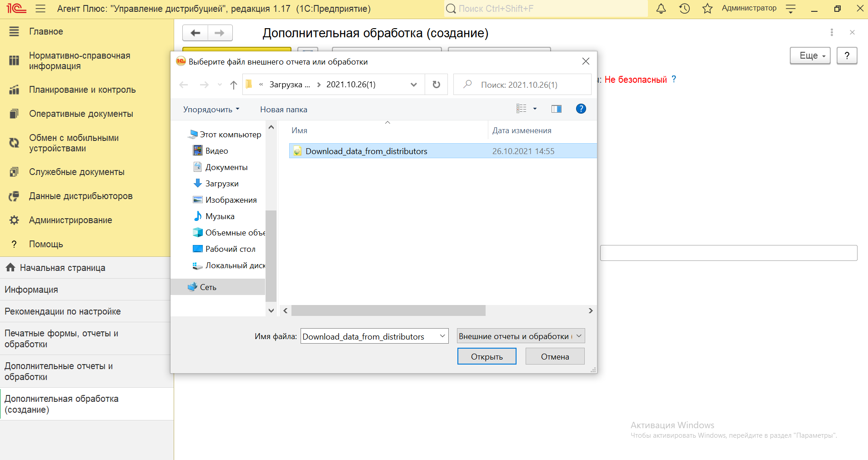
Task: Click the Данные дистрибьюторов icon
Action: click(x=14, y=196)
